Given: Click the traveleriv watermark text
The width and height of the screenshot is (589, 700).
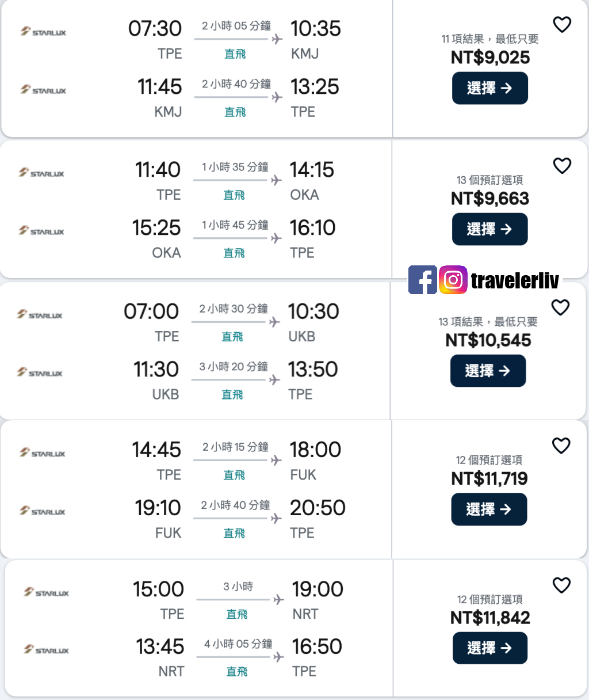Looking at the screenshot, I should coord(514,280).
